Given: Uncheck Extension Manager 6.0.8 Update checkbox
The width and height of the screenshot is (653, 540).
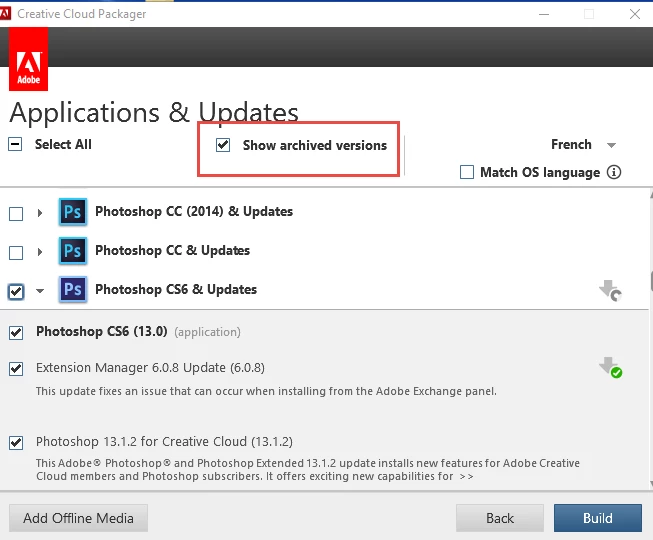Looking at the screenshot, I should tap(16, 368).
